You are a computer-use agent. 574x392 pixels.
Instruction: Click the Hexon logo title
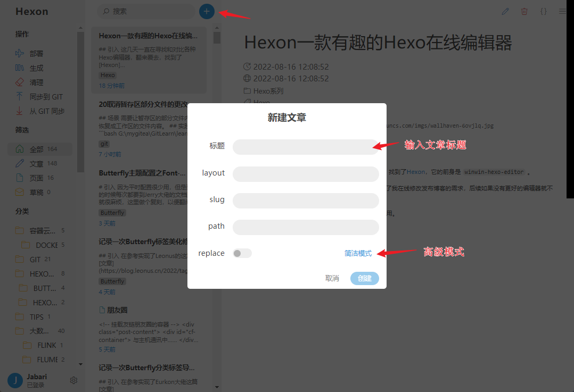pyautogui.click(x=32, y=11)
